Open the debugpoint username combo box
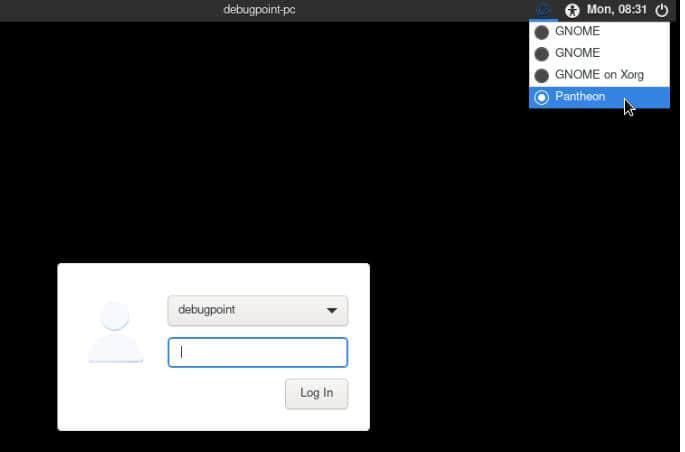The width and height of the screenshot is (685, 452). 245,310
